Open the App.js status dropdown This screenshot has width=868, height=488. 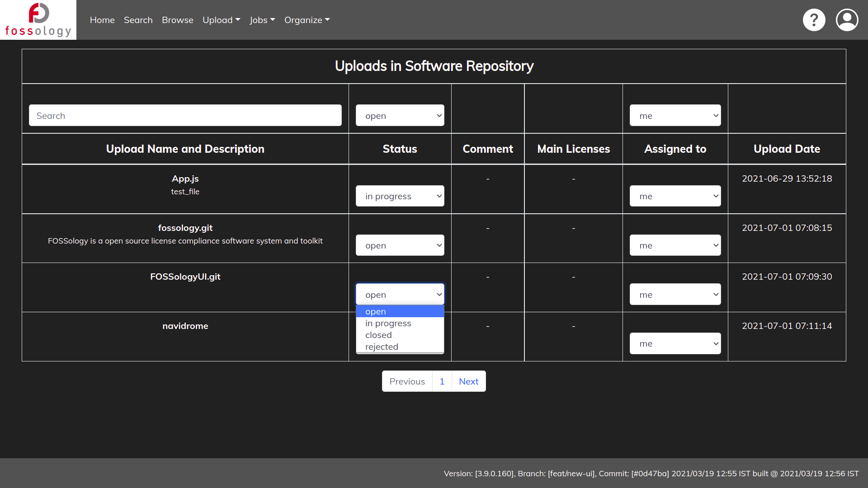(400, 196)
